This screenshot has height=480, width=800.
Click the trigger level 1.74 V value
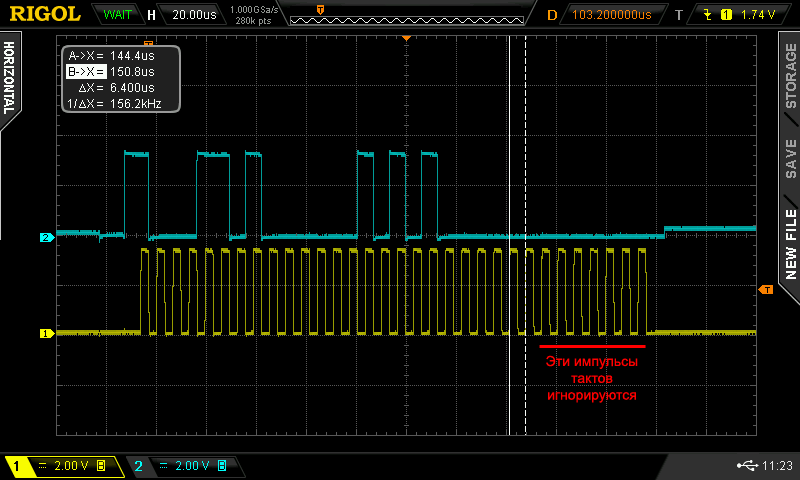pyautogui.click(x=759, y=15)
